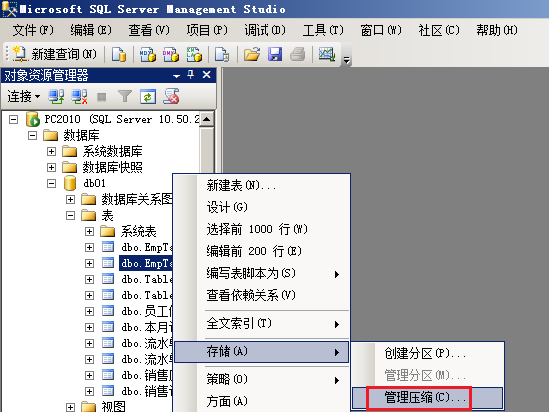Open 编写表脚本为(S) submenu
549x412 pixels.
click(x=262, y=273)
